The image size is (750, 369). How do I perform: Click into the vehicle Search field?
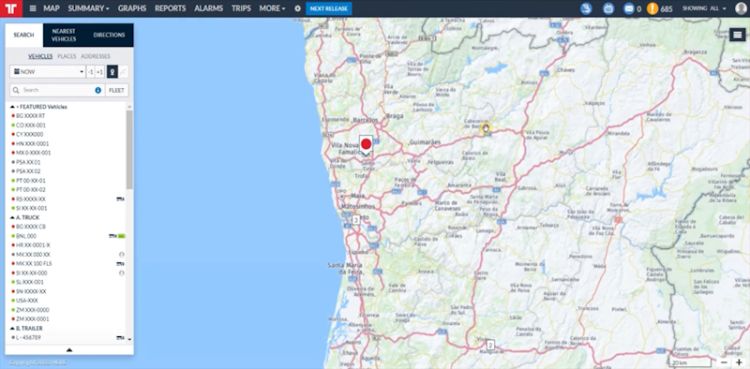click(57, 90)
